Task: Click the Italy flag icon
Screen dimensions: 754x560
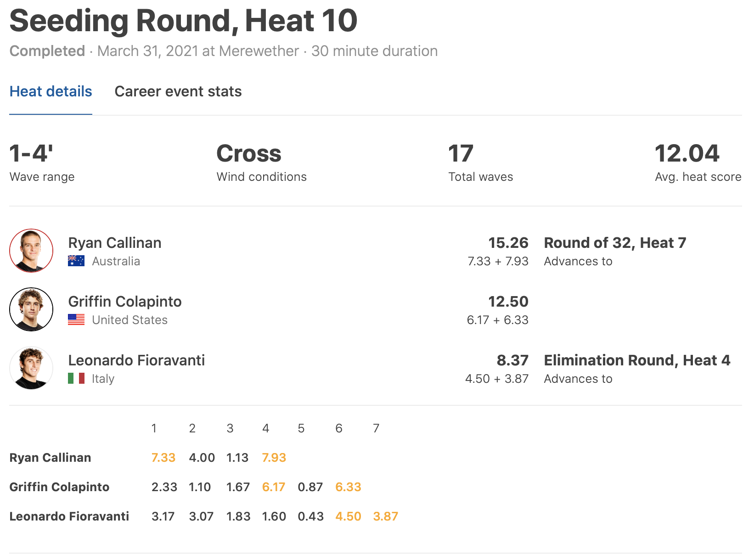Action: (x=76, y=378)
